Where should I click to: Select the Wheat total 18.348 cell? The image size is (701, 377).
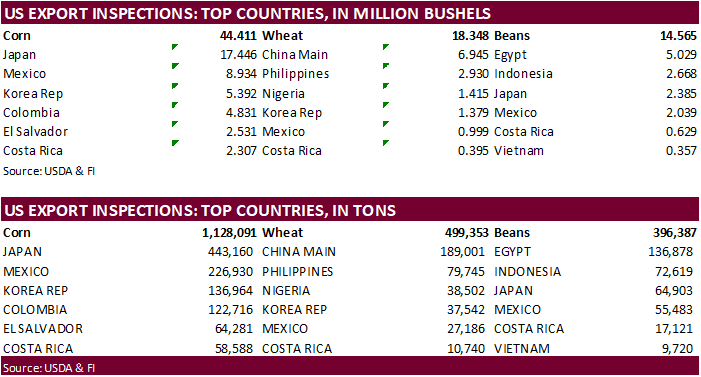471,36
